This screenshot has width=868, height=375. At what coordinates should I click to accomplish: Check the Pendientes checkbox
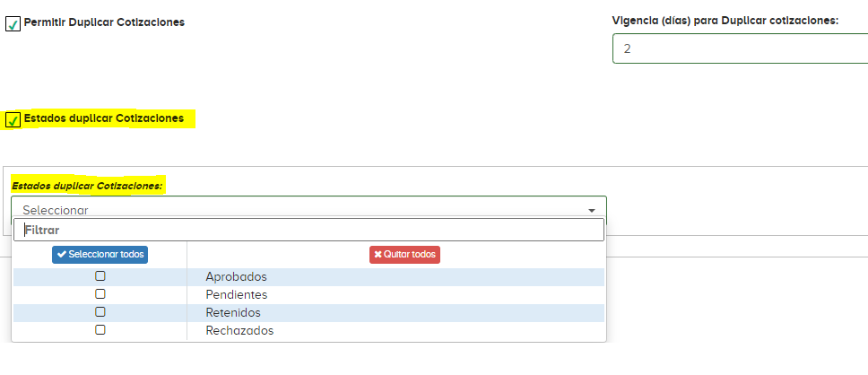[x=100, y=293]
